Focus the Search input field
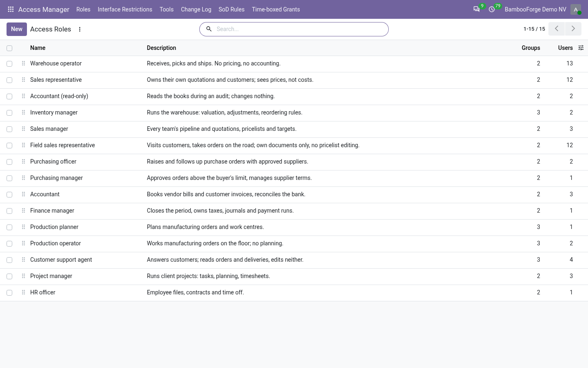 pyautogui.click(x=300, y=29)
